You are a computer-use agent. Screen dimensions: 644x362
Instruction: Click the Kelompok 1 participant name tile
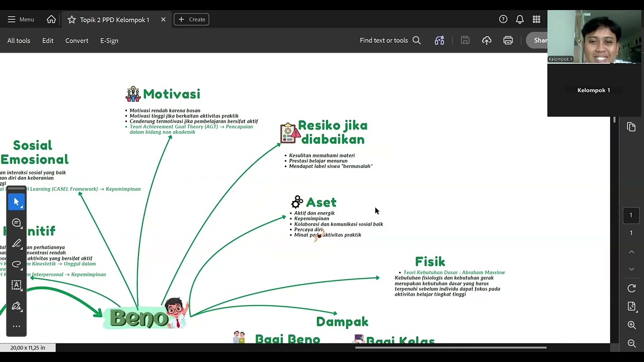pyautogui.click(x=594, y=90)
